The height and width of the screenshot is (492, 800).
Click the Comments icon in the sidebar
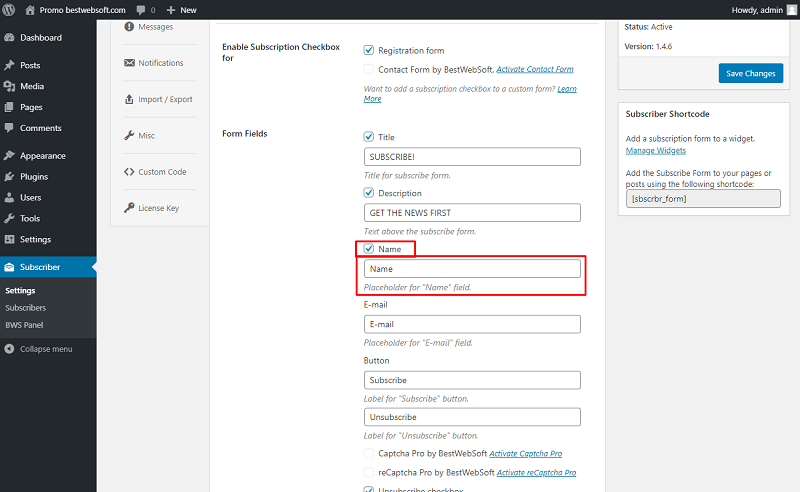tap(9, 128)
